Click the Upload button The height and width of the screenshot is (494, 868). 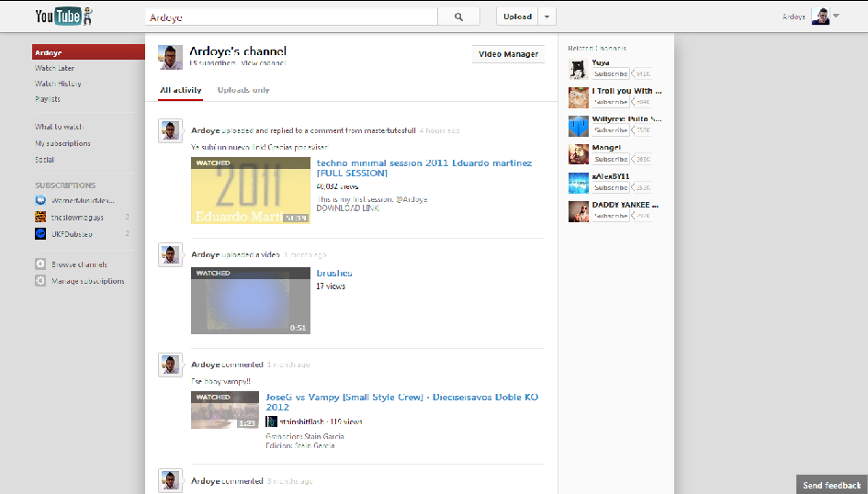coord(518,17)
